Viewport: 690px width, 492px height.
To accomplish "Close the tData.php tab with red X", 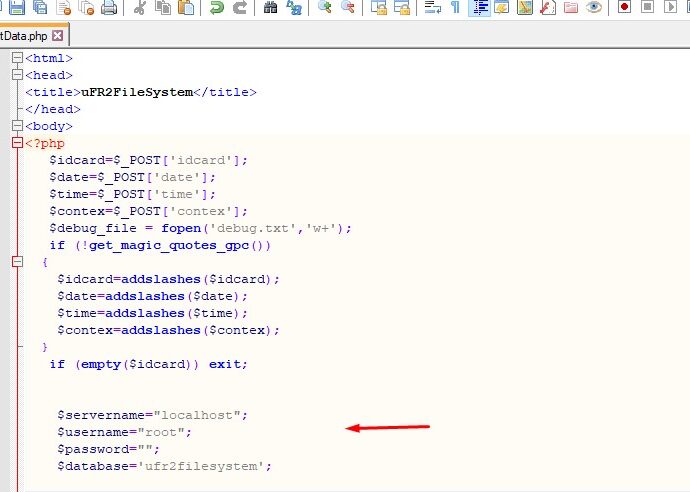I will click(58, 36).
